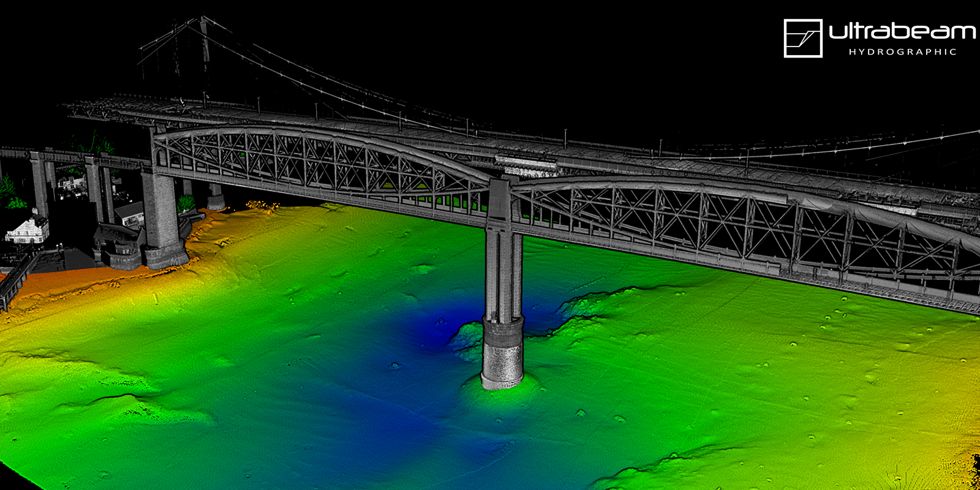Click the Ultrabeam square logo icon
This screenshot has height=490, width=980.
coord(803,38)
